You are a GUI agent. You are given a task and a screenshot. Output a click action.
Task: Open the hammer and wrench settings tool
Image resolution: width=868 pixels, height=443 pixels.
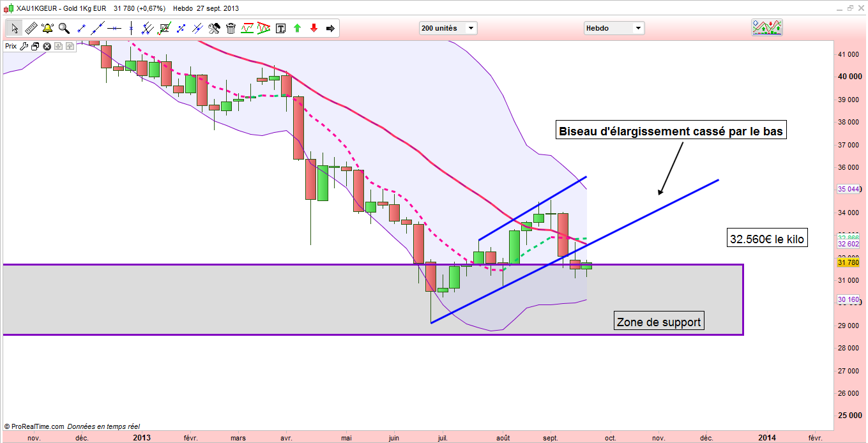tap(214, 28)
